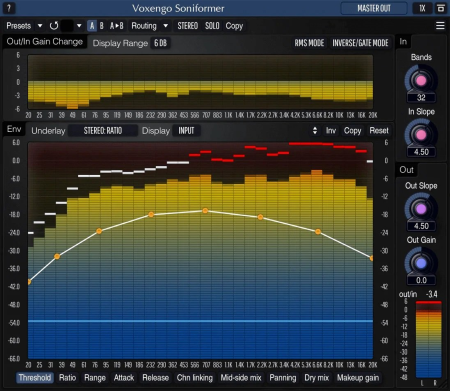450x391 pixels.
Task: Click the Out Gain value 0.0 field
Action: point(421,280)
